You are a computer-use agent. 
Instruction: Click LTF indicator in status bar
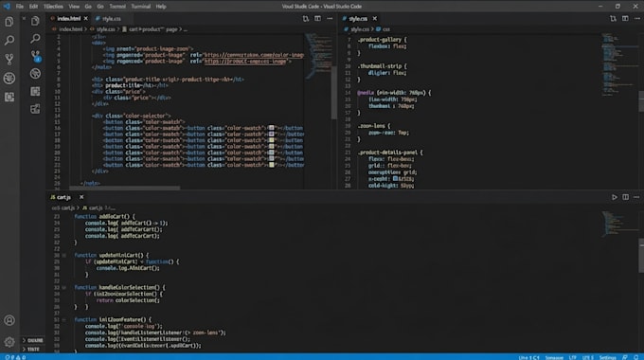coord(573,357)
